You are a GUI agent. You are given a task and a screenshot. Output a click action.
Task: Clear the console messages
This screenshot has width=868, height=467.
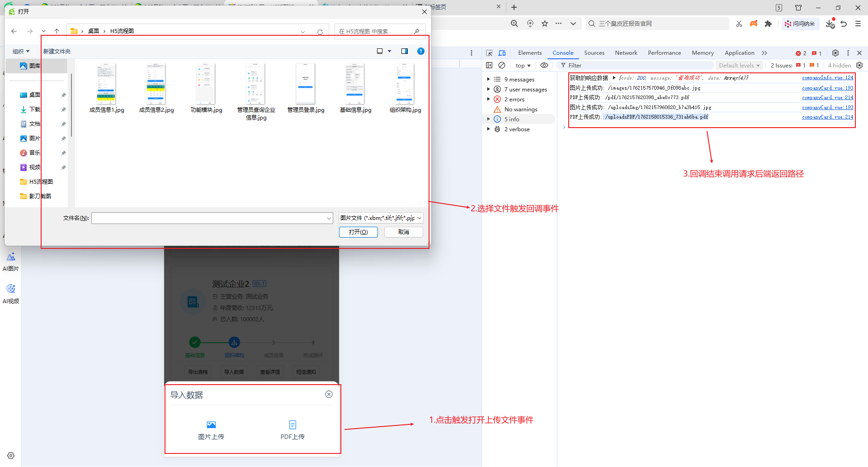tap(502, 65)
